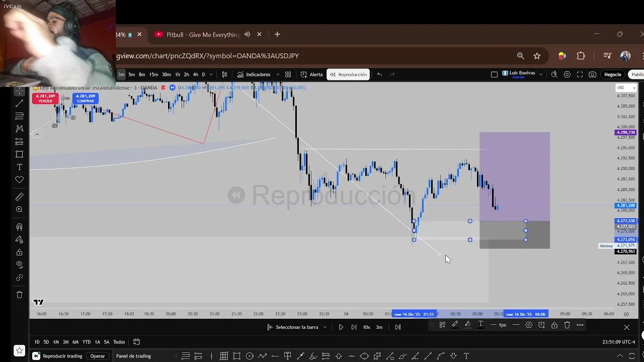Screen dimensions: 644x362
Task: Select the Todos date range
Action: (x=119, y=342)
